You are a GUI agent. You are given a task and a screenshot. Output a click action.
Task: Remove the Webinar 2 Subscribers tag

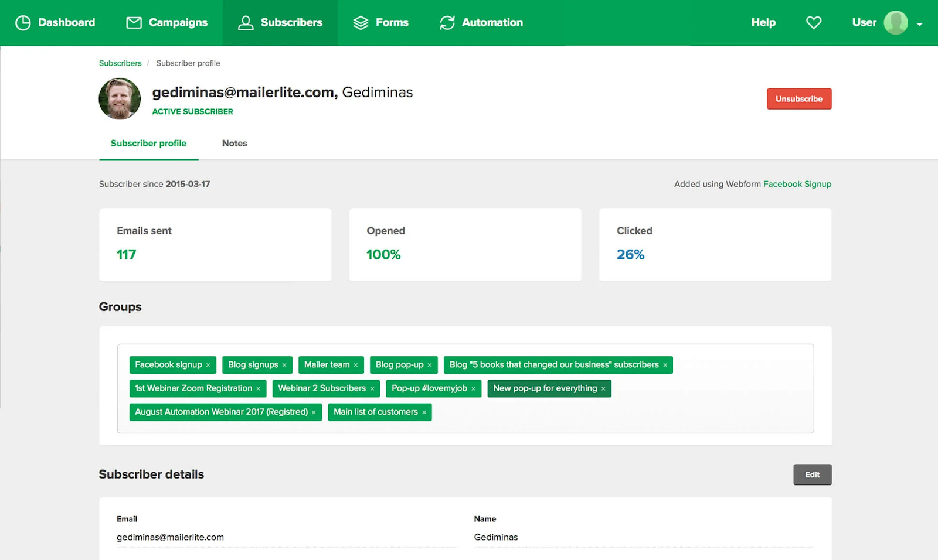click(372, 389)
